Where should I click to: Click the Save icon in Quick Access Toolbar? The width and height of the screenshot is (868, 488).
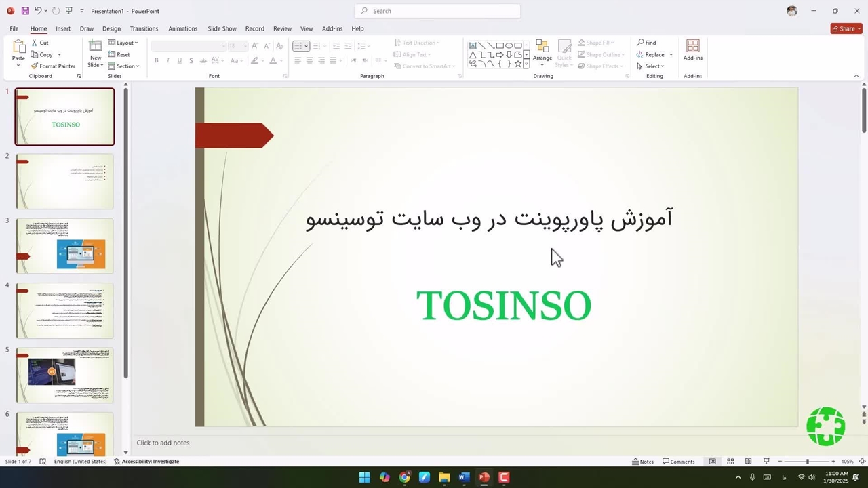tap(25, 11)
